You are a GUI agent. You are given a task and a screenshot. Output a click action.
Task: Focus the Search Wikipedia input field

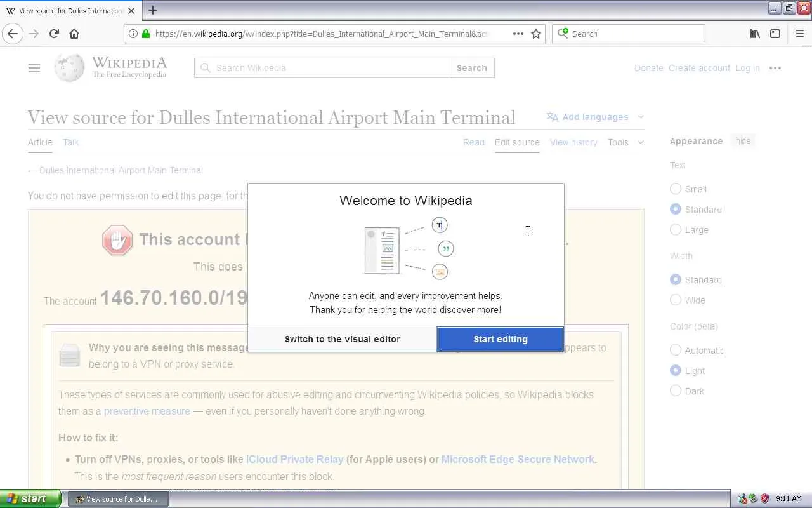pos(322,68)
